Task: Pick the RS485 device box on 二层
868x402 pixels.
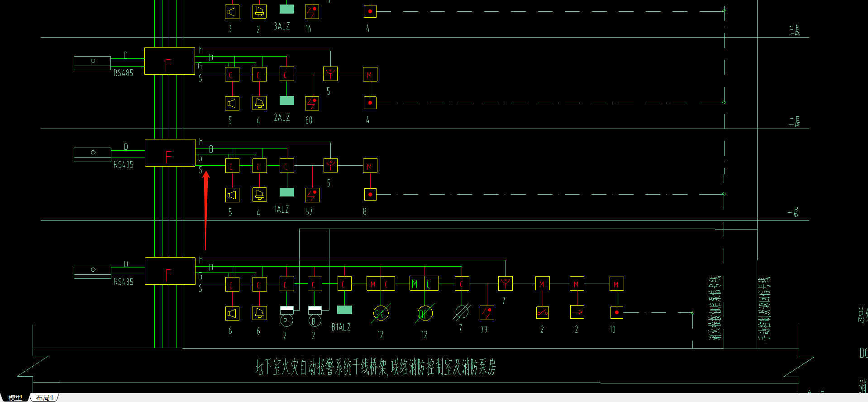Action: click(x=92, y=63)
